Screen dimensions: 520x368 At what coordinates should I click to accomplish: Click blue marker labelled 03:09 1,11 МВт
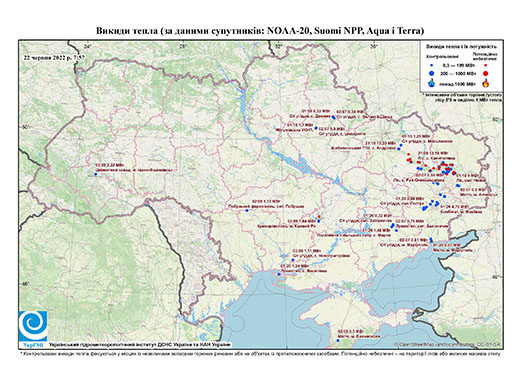click(293, 260)
